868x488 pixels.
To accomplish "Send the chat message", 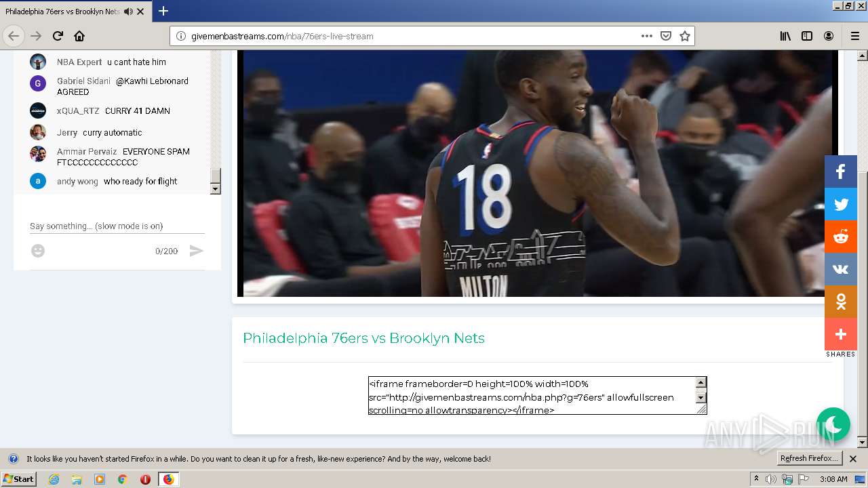I will click(x=196, y=251).
